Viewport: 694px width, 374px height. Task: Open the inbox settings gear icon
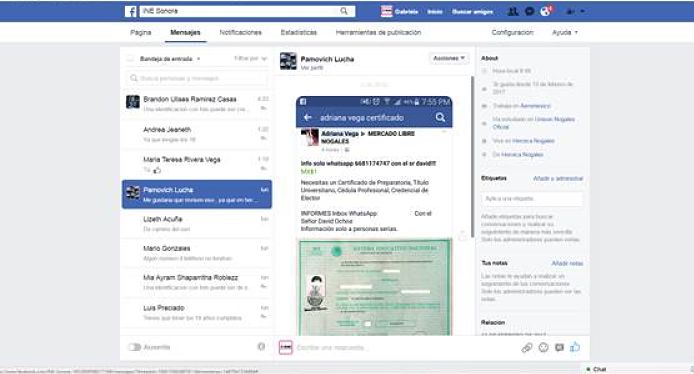click(261, 347)
